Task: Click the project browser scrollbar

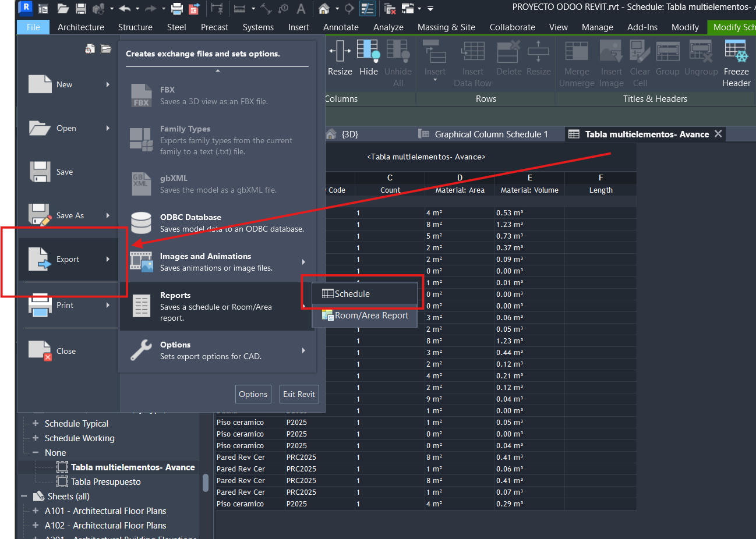Action: coord(205,483)
